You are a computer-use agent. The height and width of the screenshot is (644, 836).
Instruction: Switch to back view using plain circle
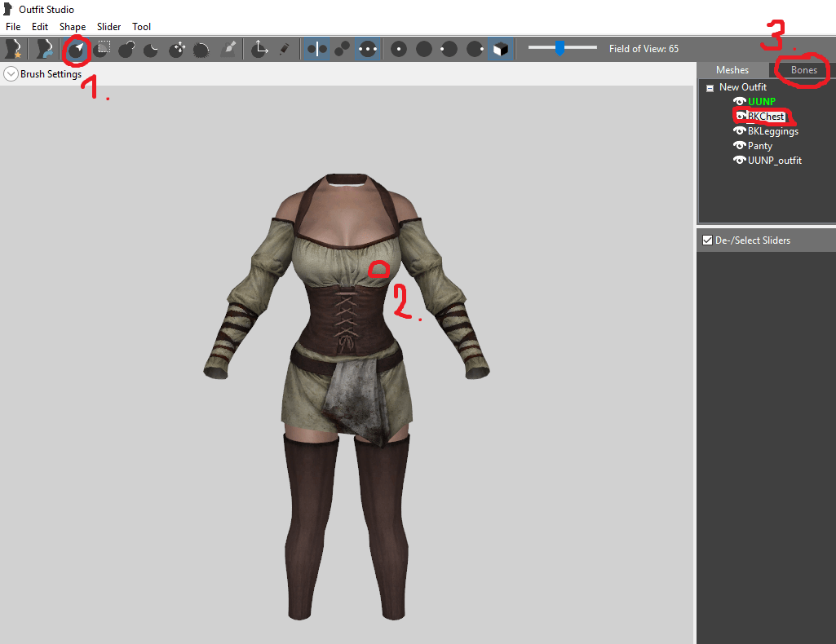click(x=424, y=49)
